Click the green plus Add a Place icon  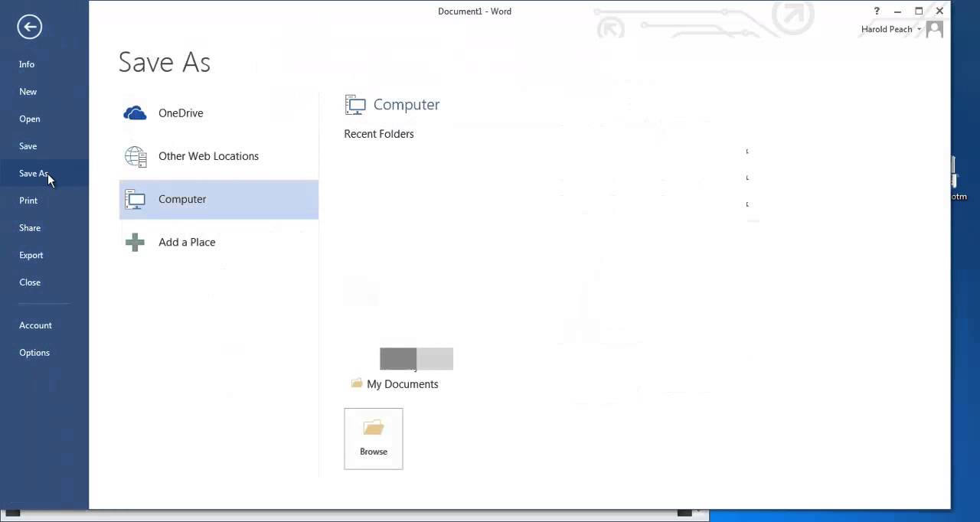click(x=135, y=243)
